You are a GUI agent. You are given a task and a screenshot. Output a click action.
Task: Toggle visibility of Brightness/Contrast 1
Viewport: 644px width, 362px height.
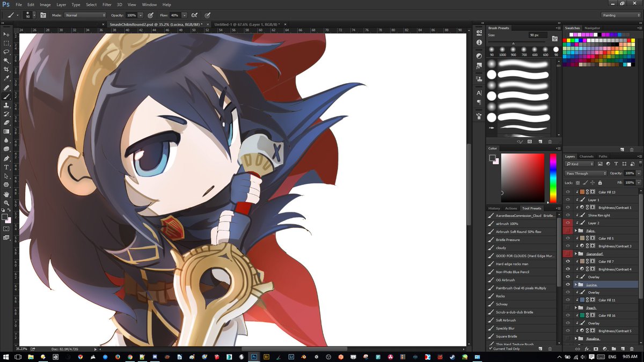(x=568, y=207)
